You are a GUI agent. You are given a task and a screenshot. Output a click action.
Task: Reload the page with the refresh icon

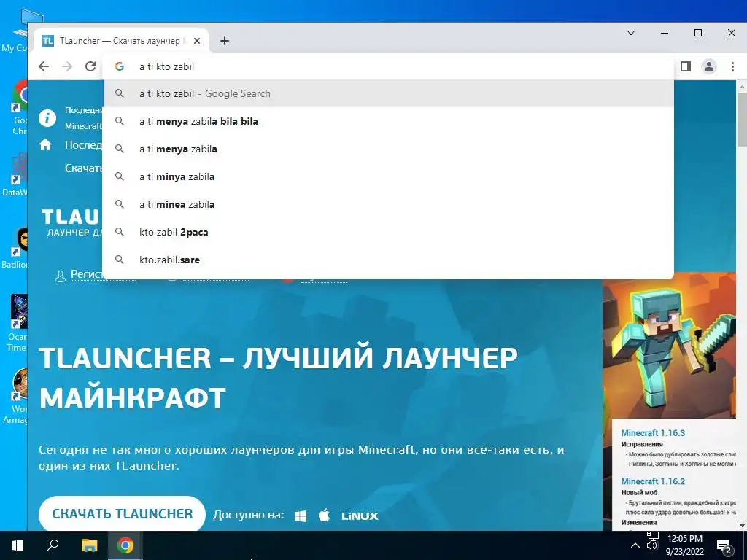point(90,66)
